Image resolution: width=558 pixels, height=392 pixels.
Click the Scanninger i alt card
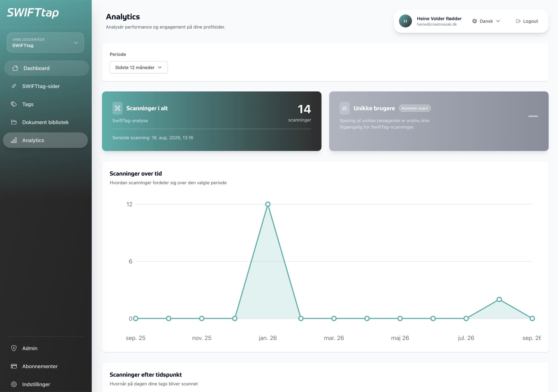[x=212, y=121]
